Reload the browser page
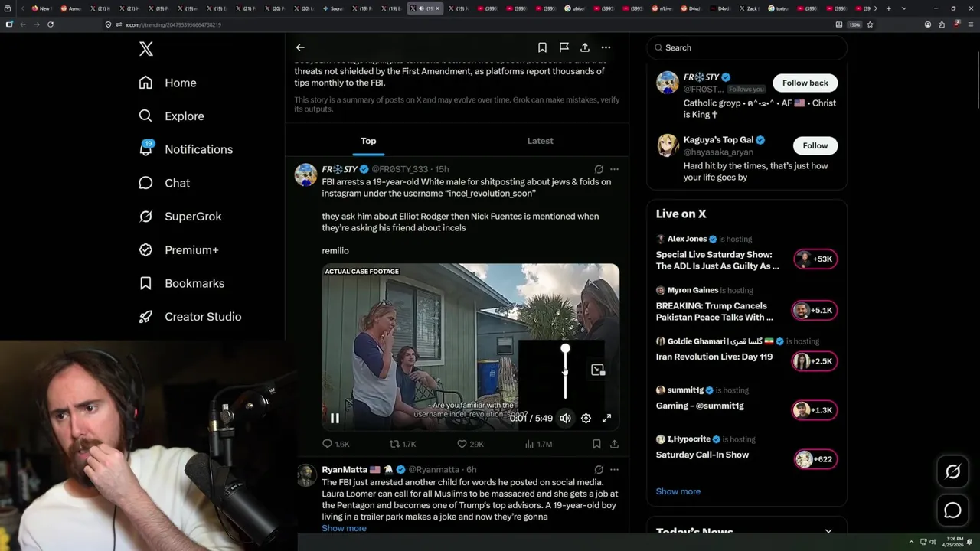Screen dimensions: 980x551 [x=51, y=24]
